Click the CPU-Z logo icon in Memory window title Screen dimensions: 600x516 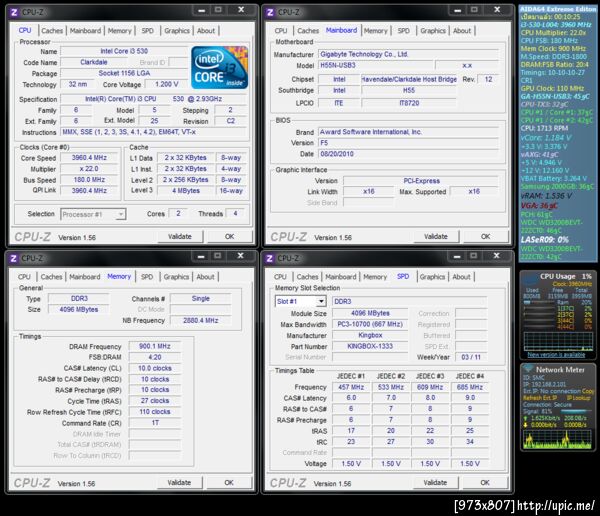coord(14,258)
